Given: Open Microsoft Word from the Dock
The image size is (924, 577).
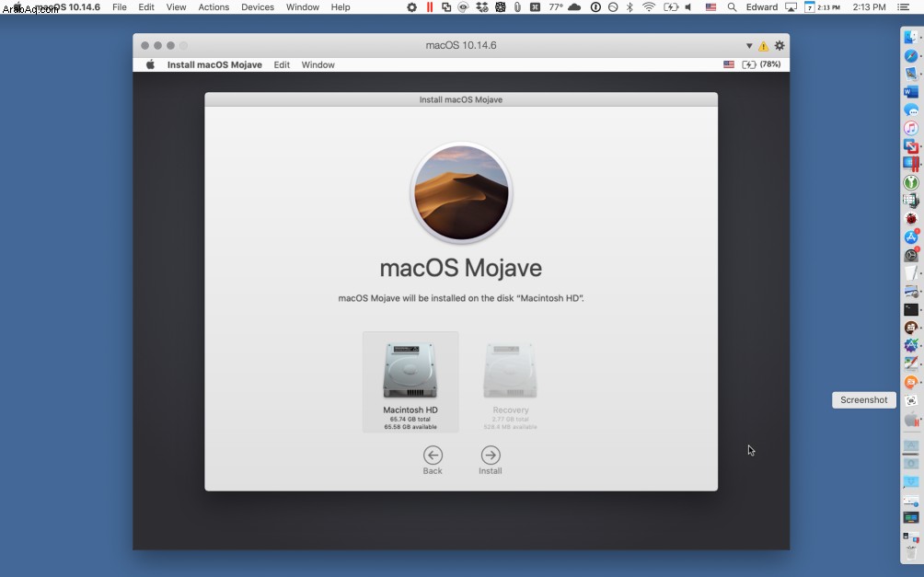Looking at the screenshot, I should click(911, 92).
